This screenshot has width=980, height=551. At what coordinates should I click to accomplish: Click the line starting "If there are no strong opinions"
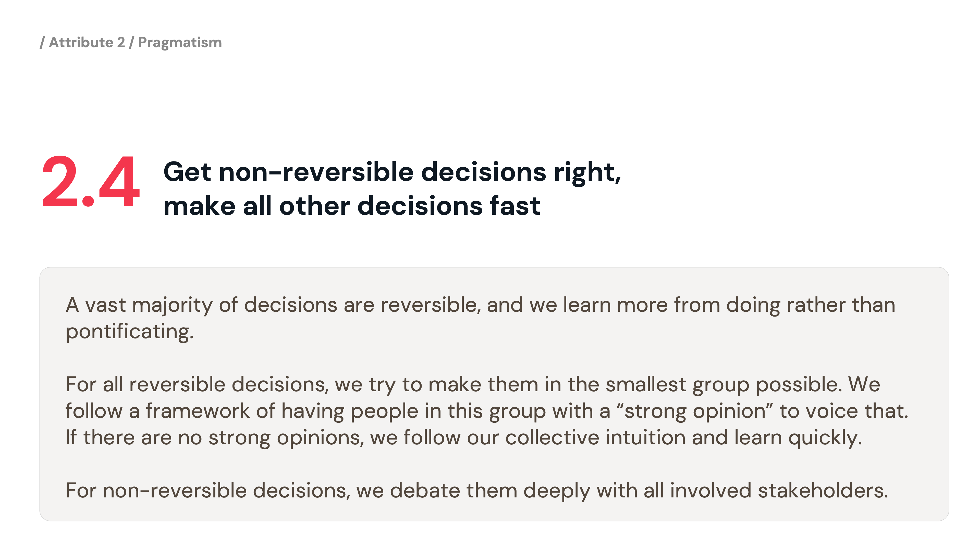click(463, 438)
